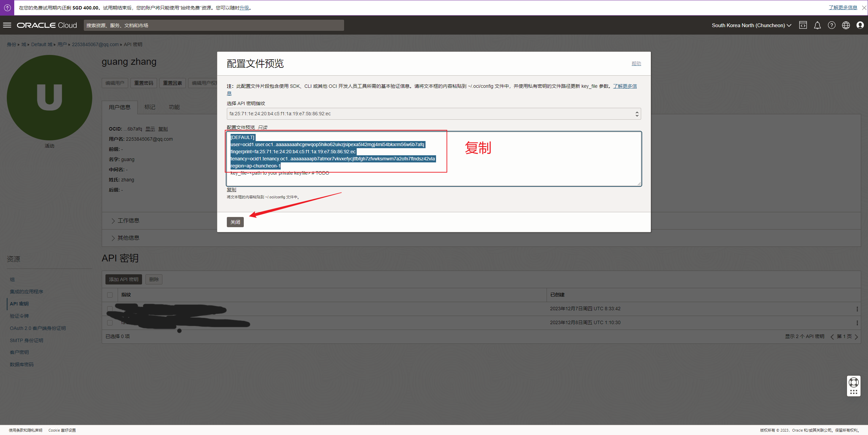Open the user profile avatar menu
This screenshot has height=435, width=868.
[860, 25]
